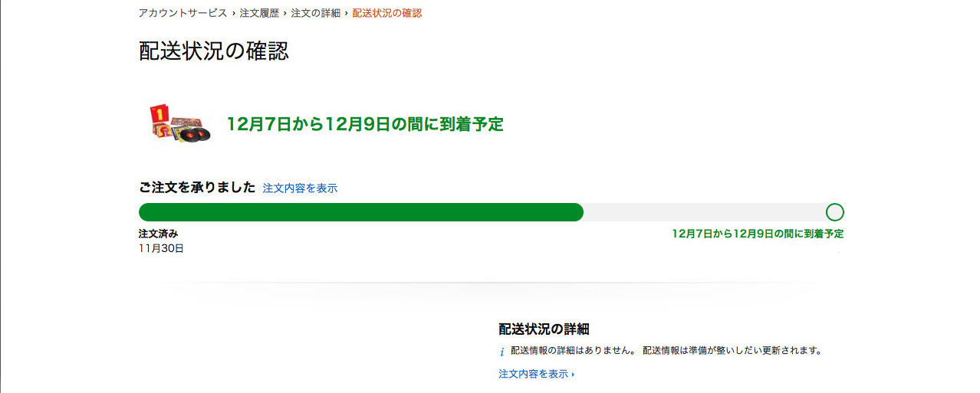Click the 11月30日 order date
This screenshot has width=980, height=393.
(161, 248)
